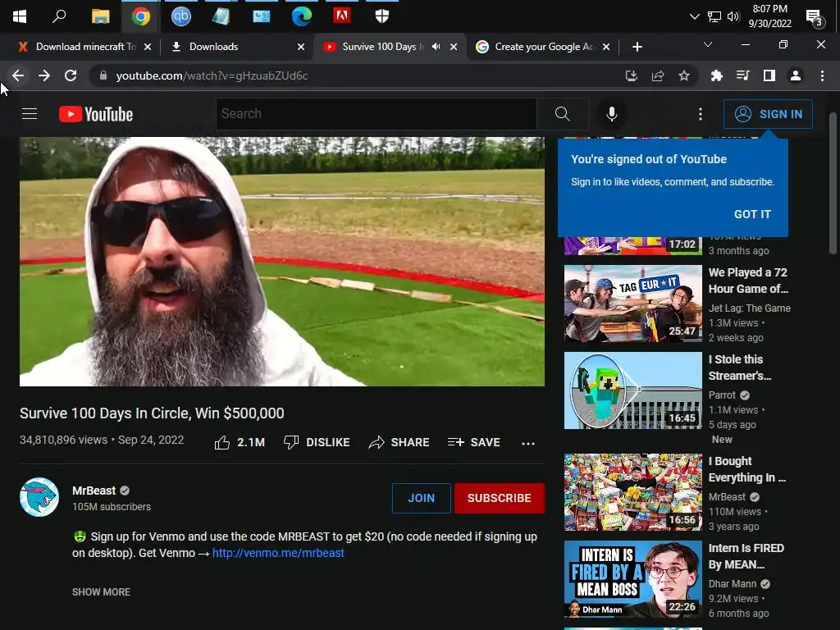Reload the YouTube page
The image size is (840, 630).
(71, 75)
